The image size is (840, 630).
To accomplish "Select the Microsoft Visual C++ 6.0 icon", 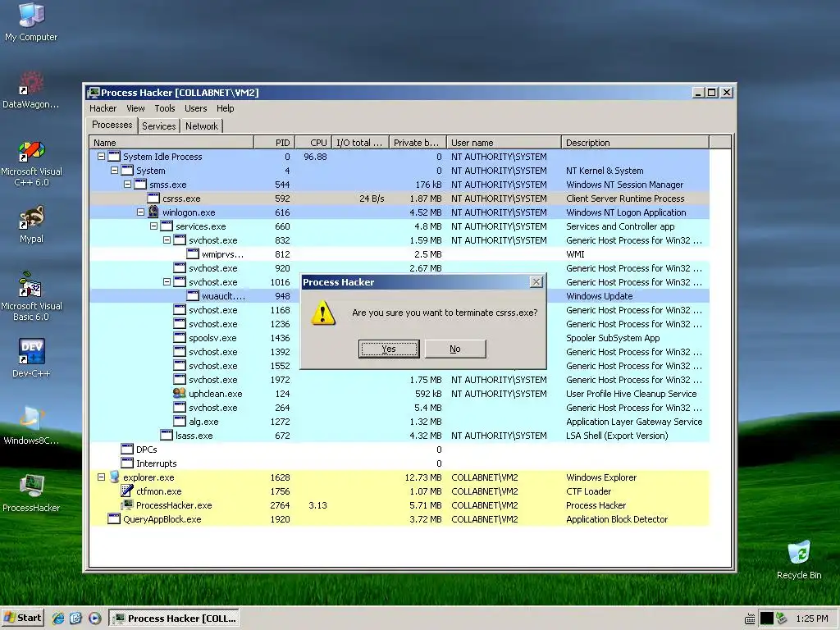I will (x=31, y=163).
